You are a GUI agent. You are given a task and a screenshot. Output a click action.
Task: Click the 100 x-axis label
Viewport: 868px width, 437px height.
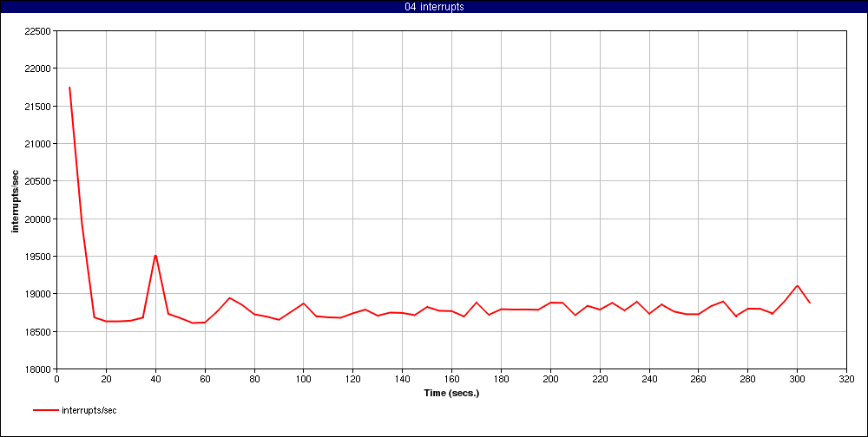coord(303,380)
